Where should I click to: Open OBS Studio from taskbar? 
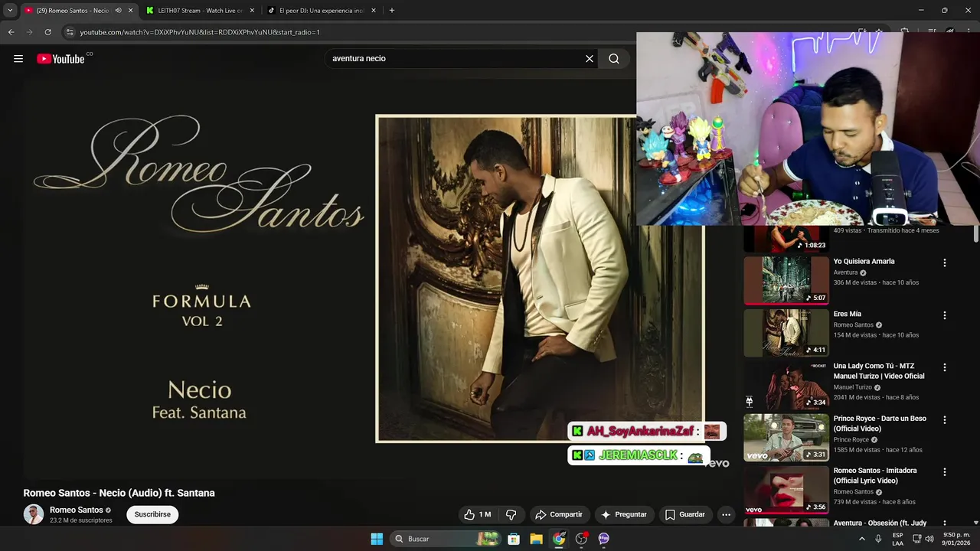[581, 539]
